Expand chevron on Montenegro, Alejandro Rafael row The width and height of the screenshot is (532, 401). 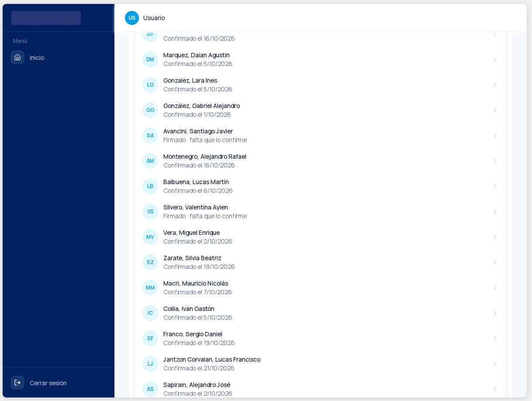[x=495, y=161]
